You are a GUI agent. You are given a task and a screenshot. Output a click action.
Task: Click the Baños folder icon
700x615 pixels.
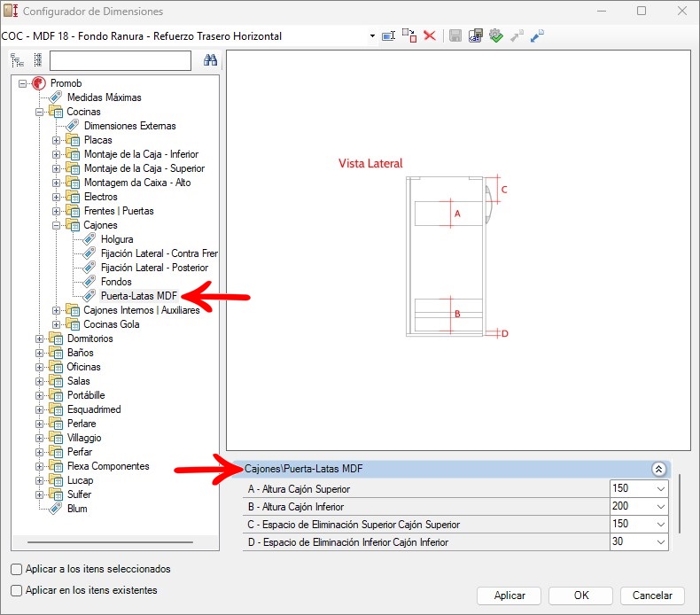56,353
